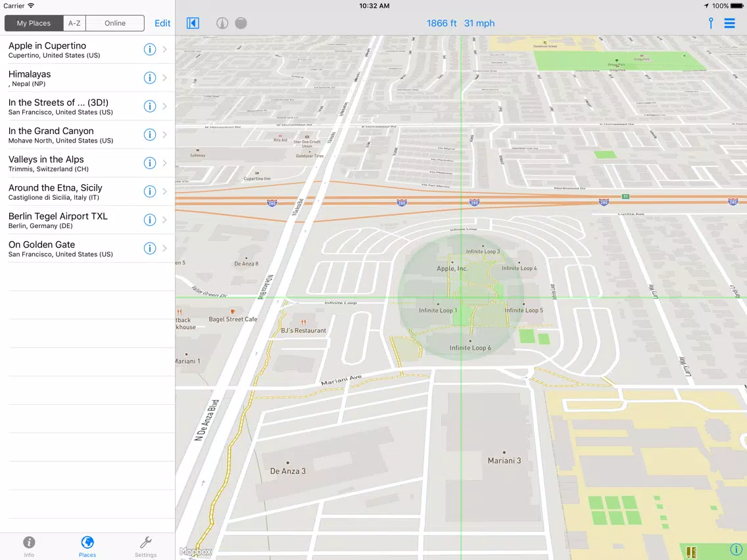The height and width of the screenshot is (560, 747).
Task: Select In the Grand Canyon place
Action: pyautogui.click(x=87, y=135)
